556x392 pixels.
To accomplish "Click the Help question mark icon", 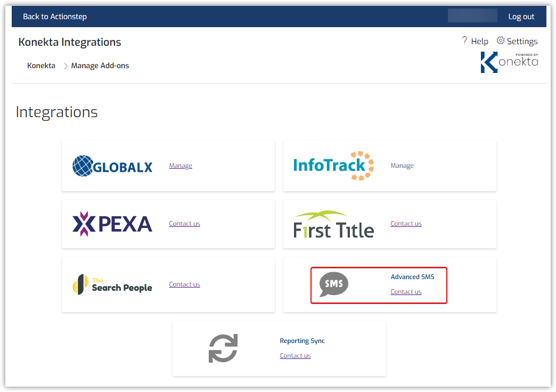I will [464, 40].
